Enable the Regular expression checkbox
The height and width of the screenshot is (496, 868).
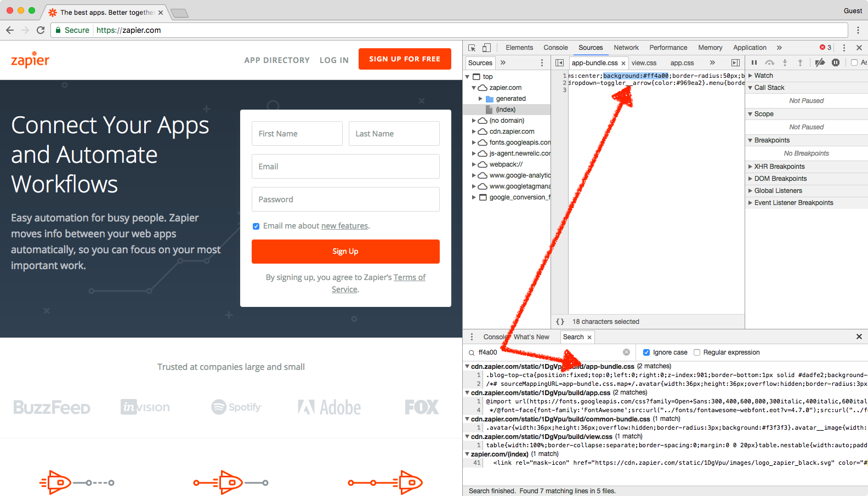697,352
